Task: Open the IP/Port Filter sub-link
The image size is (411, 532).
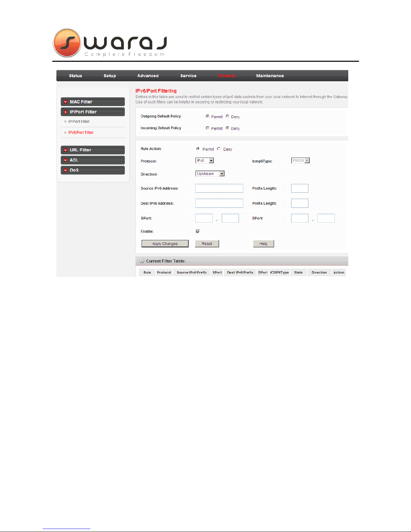Action: click(x=79, y=122)
